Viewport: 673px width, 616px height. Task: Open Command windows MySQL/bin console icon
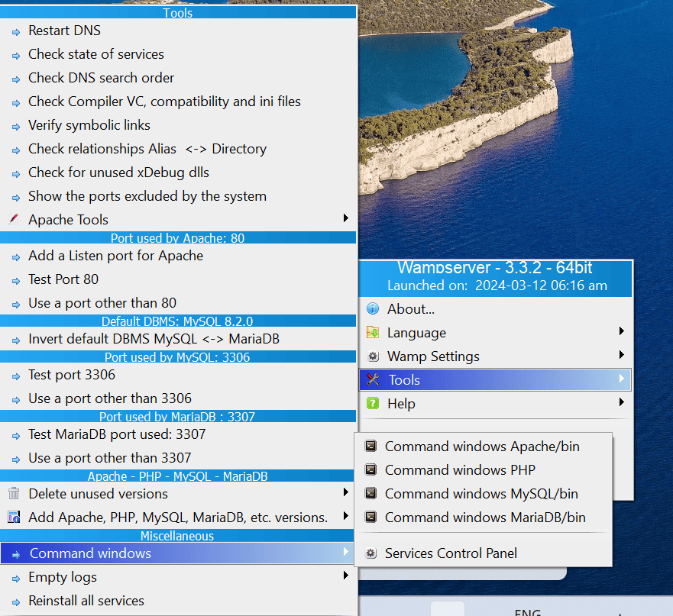pyautogui.click(x=370, y=493)
